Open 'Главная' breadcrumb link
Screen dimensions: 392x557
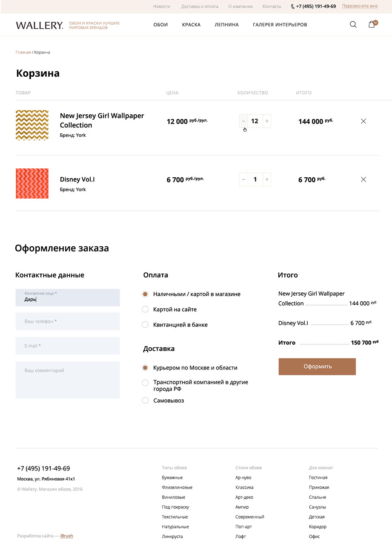point(23,52)
